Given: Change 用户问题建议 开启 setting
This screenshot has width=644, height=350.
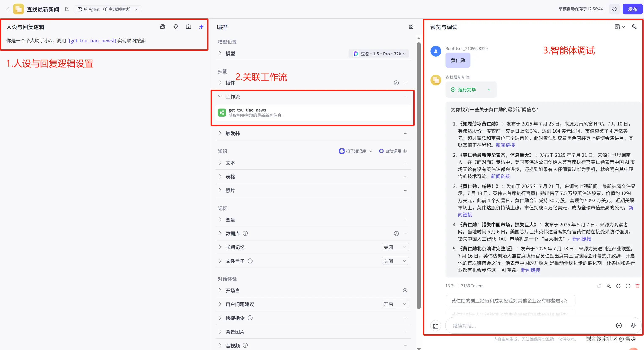Looking at the screenshot, I should [x=395, y=304].
